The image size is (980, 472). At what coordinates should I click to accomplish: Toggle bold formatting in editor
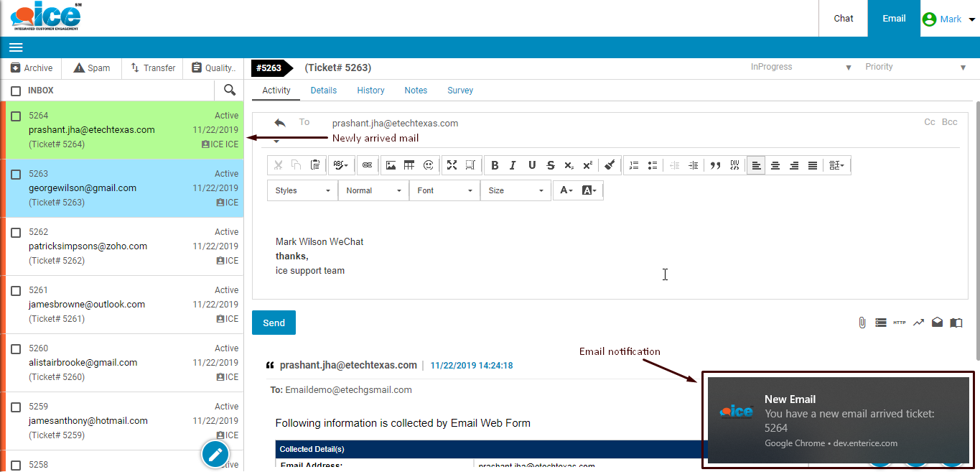pyautogui.click(x=495, y=165)
